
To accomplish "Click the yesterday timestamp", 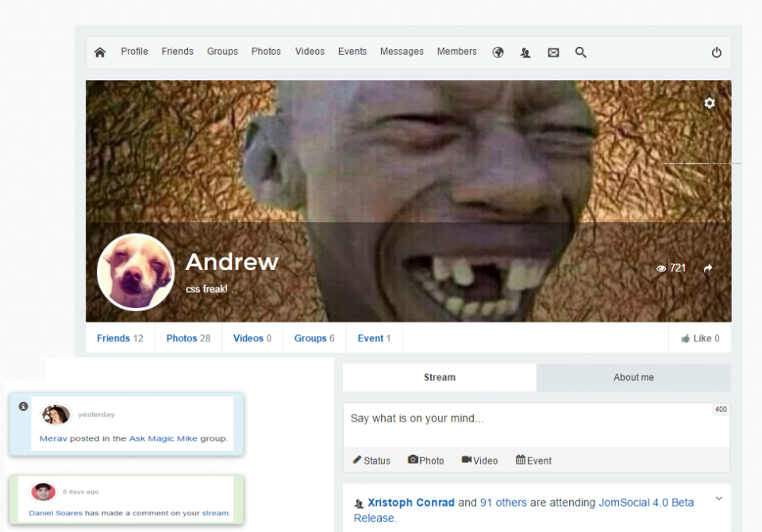I will point(96,414).
